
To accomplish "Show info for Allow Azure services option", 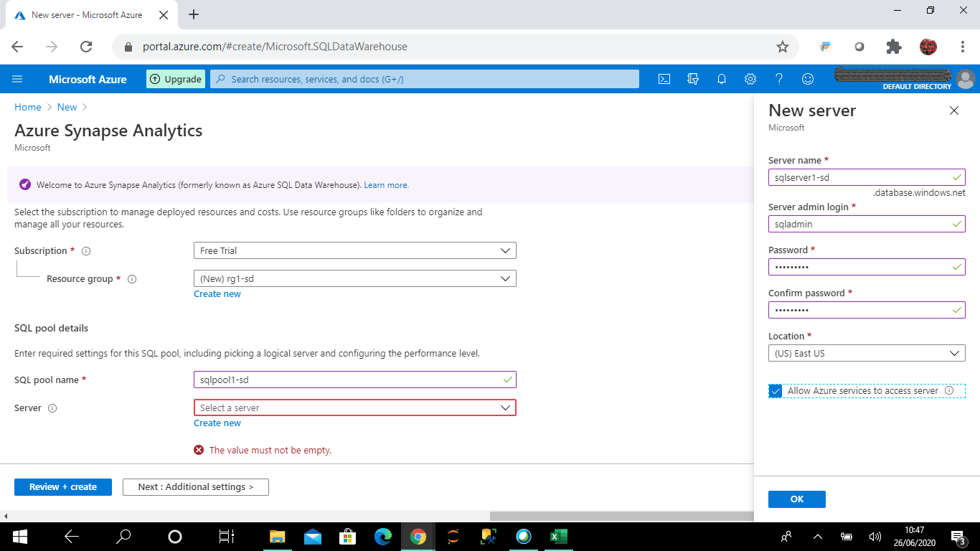I will point(949,391).
